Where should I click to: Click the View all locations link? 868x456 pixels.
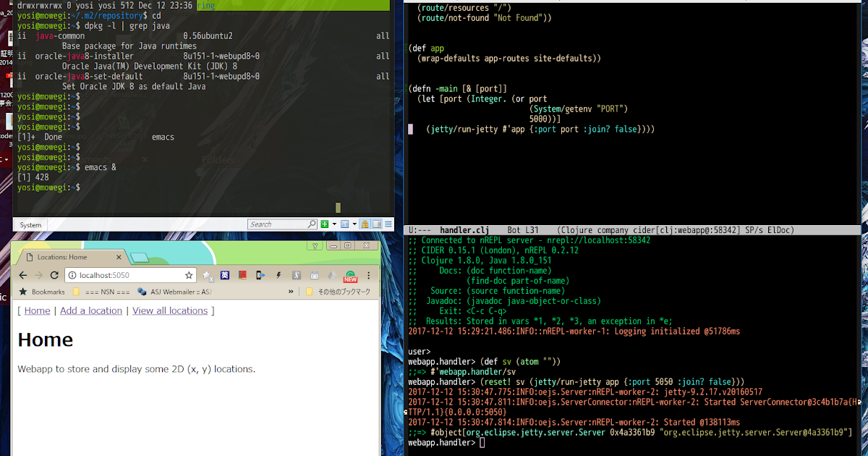click(170, 310)
